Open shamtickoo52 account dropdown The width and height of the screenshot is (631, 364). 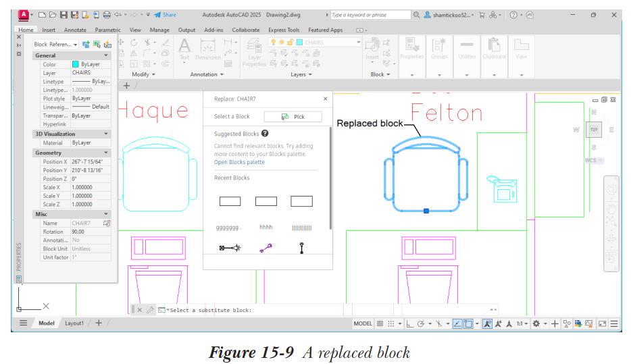449,15
